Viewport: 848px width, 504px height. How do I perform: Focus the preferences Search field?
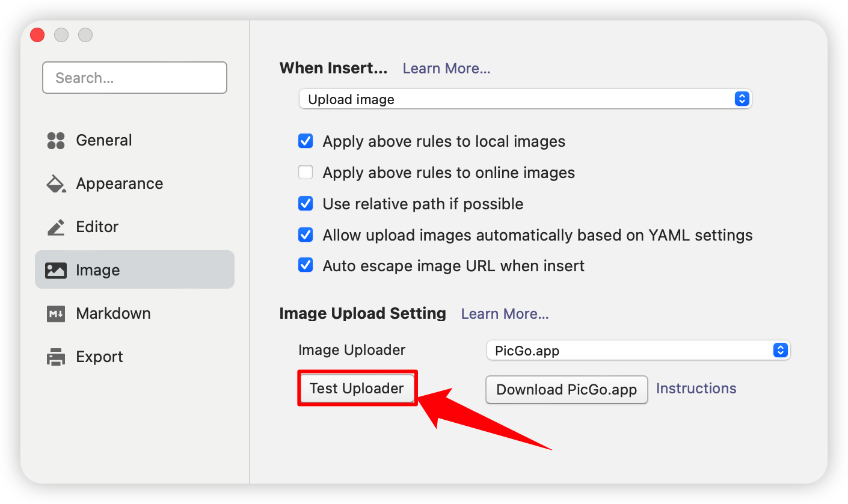point(135,78)
